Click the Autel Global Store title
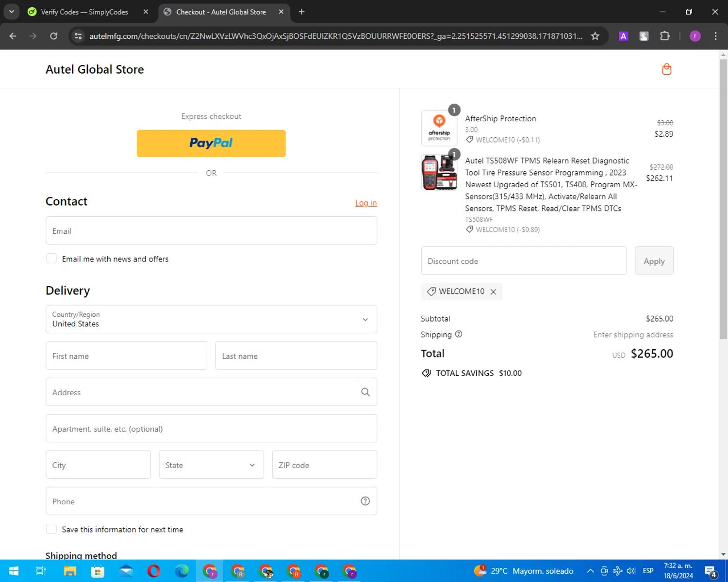The image size is (728, 582). point(95,69)
